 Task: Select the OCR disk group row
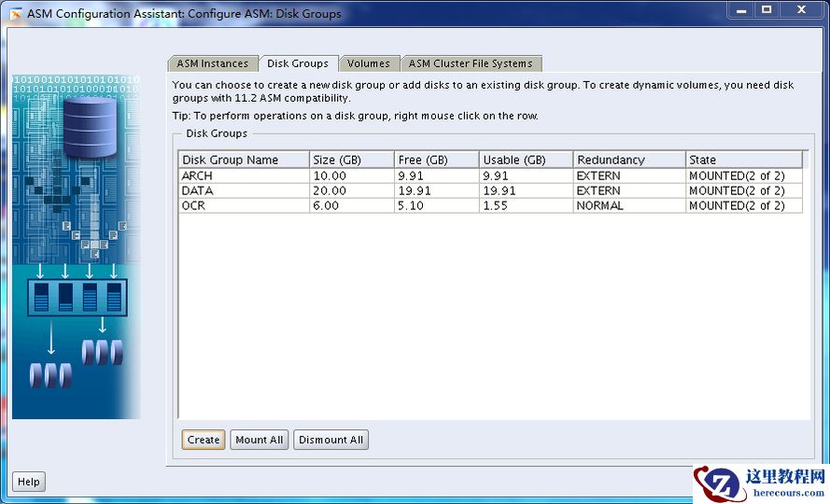(491, 205)
